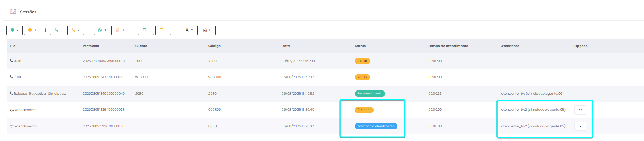The width and height of the screenshot is (644, 141).
Task: Filter by orange phone calls counter
Action: point(76,30)
